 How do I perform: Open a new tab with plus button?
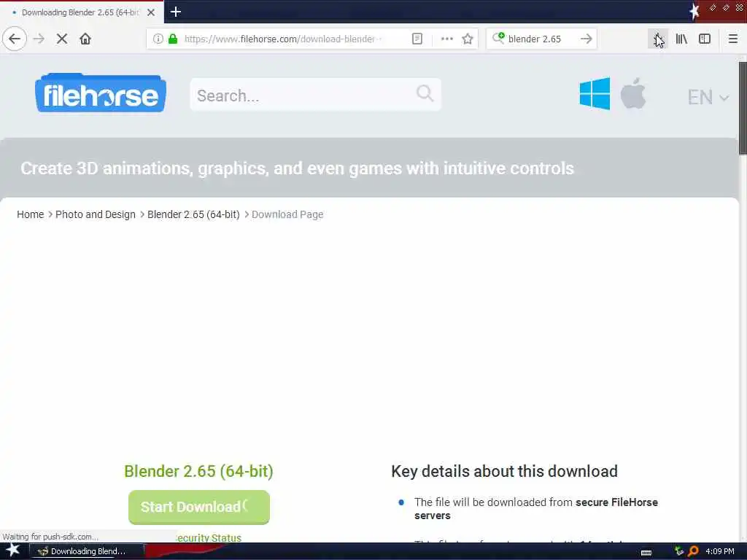[x=176, y=12]
